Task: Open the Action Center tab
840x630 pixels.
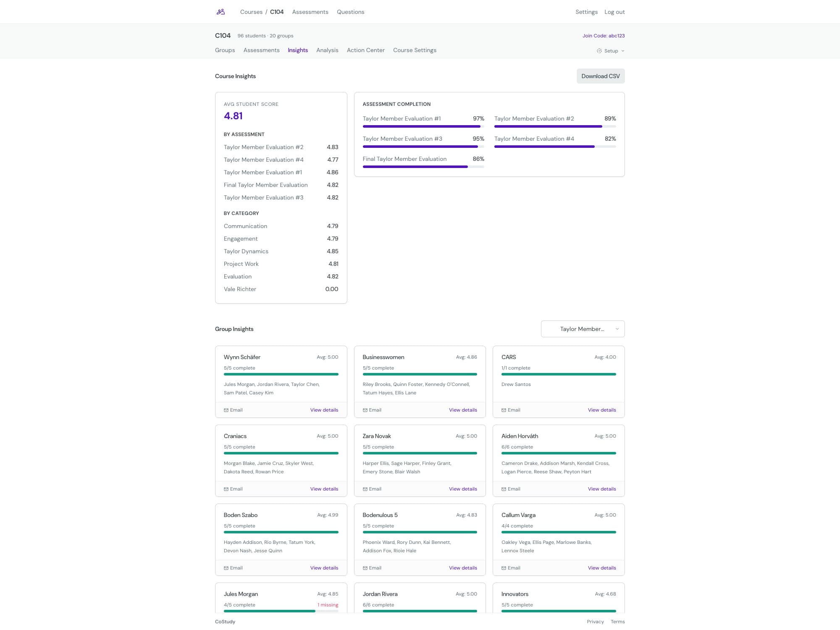Action: 365,50
